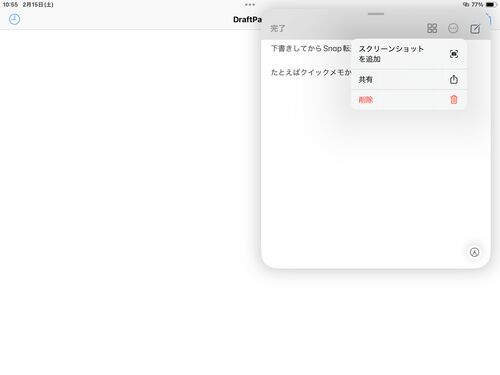Viewport: 500px width, 375px height.
Task: Choose 削除 to delete the note
Action: pos(409,100)
